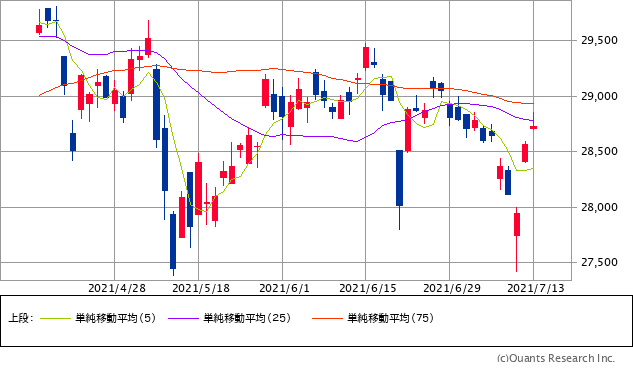Viewport: 633px width, 370px height.
Task: Click the red candlestick on the 2021/6/15 gridline
Action: click(x=366, y=58)
